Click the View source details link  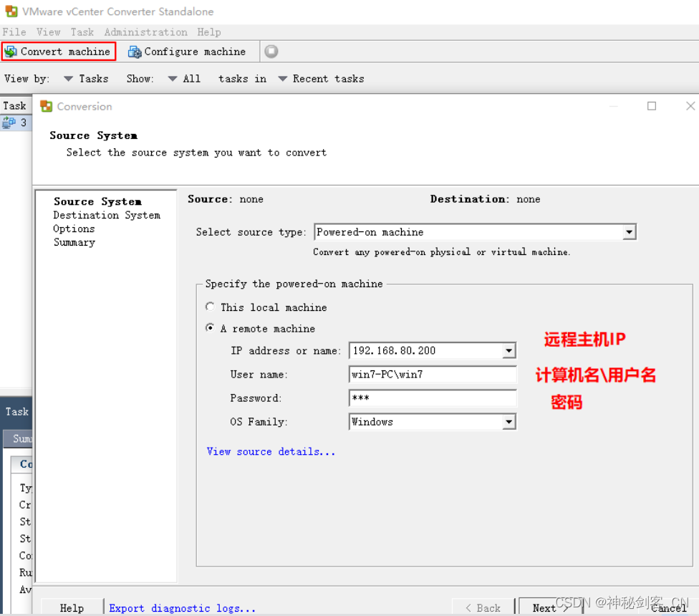pos(271,451)
